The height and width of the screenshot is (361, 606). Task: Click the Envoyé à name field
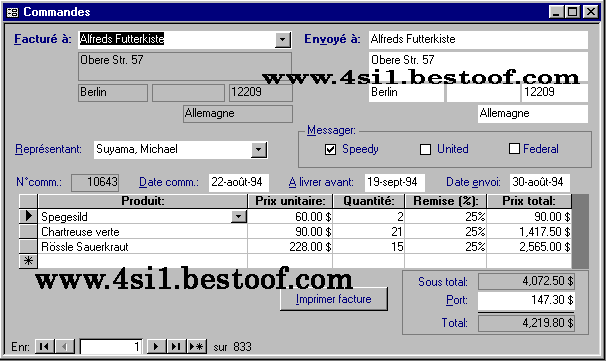(478, 39)
